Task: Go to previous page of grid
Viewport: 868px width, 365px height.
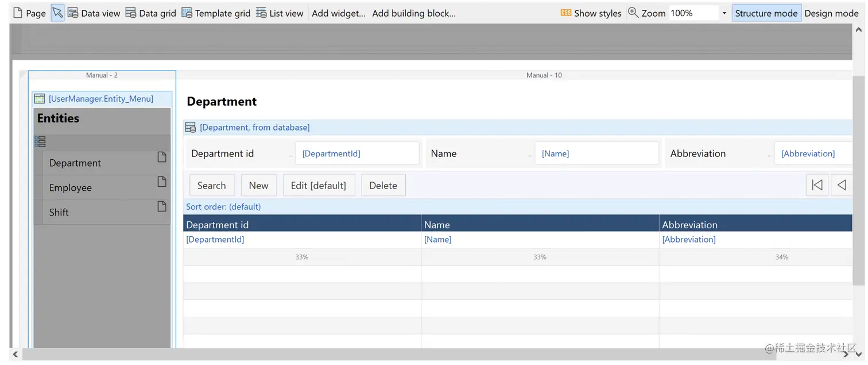Action: pos(842,185)
